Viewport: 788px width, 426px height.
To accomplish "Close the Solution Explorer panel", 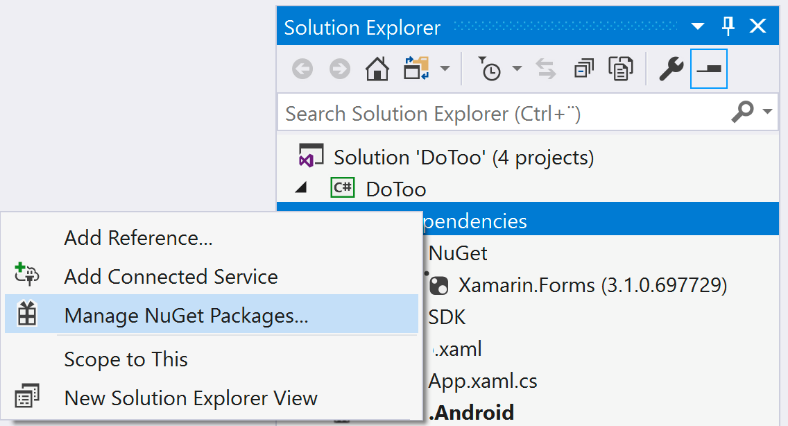I will [x=758, y=26].
